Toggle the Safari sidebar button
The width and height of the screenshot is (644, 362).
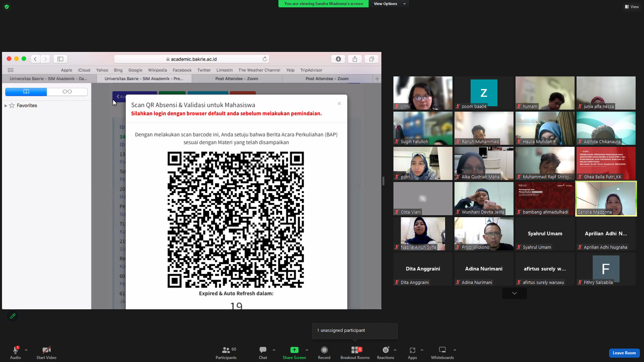click(x=60, y=59)
